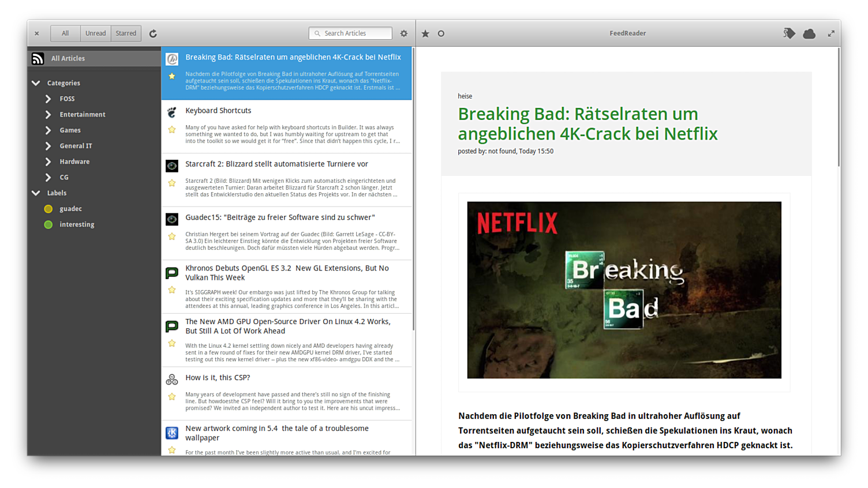Expand the Games category
The image size is (868, 488).
coord(48,130)
